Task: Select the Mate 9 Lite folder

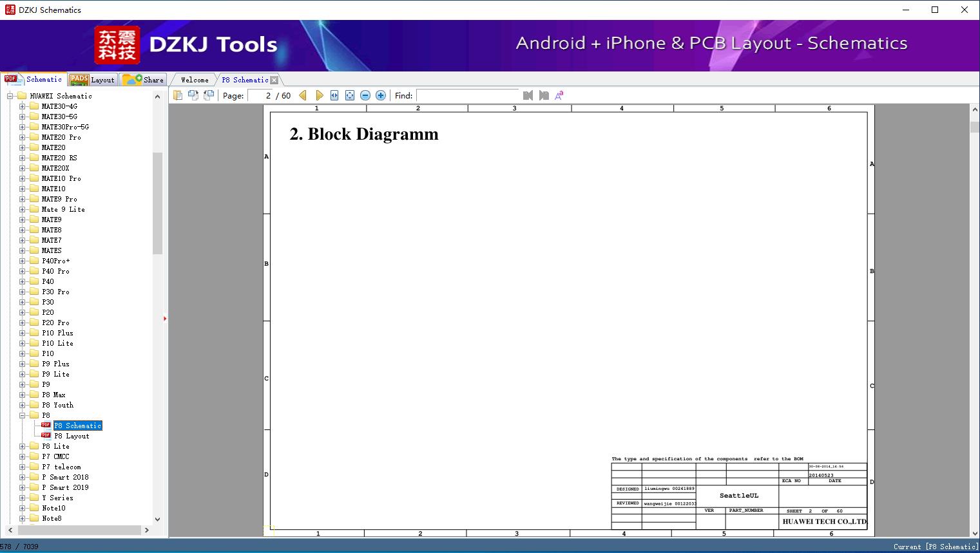Action: 63,209
